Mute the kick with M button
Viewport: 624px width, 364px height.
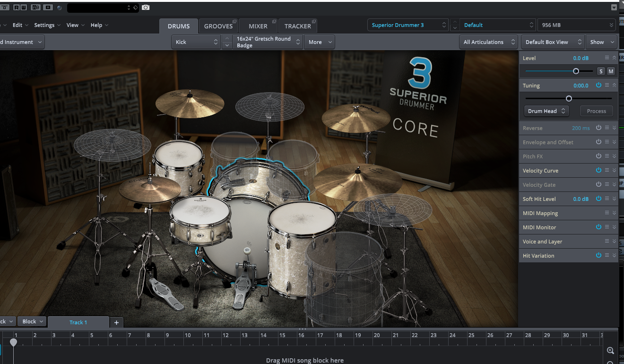point(611,71)
